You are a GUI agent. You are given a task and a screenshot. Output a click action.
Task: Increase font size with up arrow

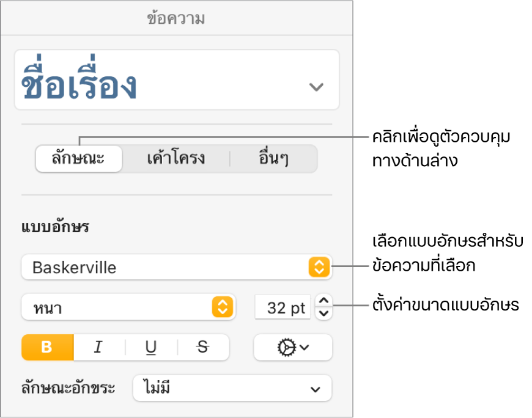pos(323,301)
